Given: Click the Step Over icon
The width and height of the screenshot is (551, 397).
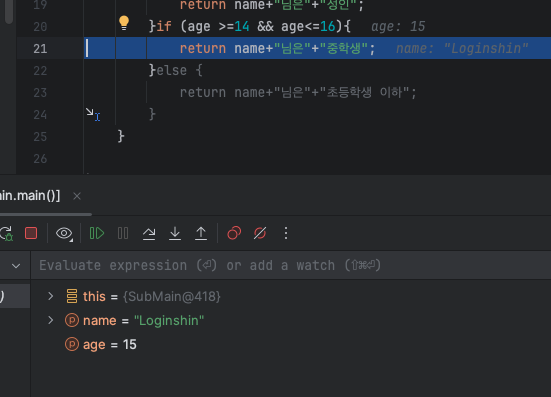Looking at the screenshot, I should [149, 233].
